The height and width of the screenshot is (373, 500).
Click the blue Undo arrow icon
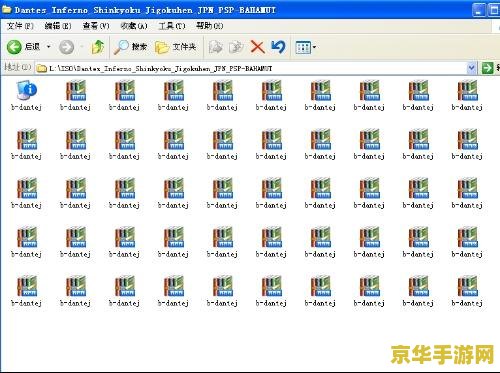(278, 47)
